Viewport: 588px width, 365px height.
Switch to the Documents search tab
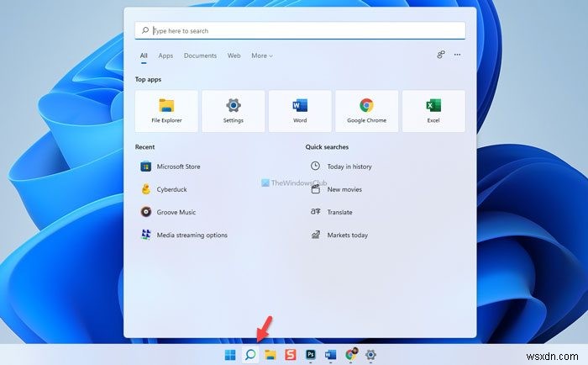(x=200, y=56)
